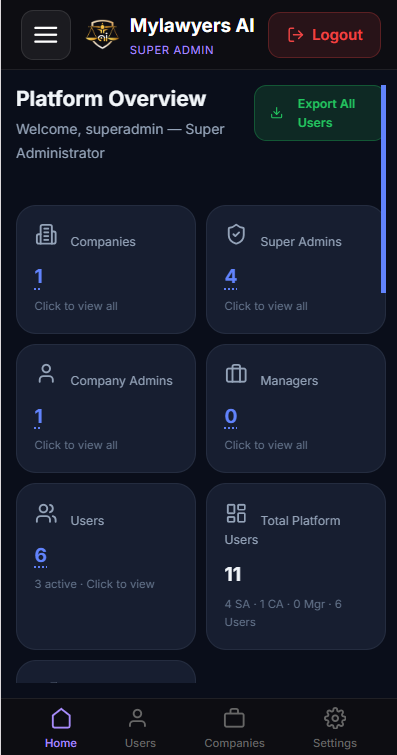The width and height of the screenshot is (397, 755).
Task: Click the Company Admins card label
Action: [x=121, y=381]
